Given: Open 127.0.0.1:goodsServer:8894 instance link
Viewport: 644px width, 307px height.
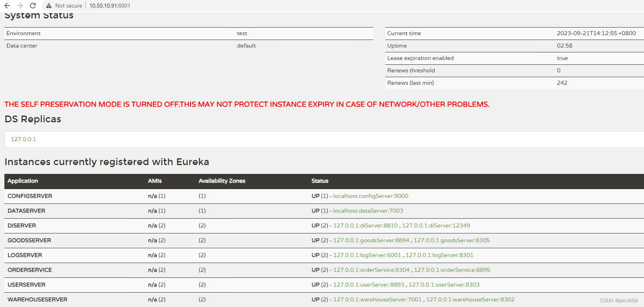Looking at the screenshot, I should click(x=371, y=240).
